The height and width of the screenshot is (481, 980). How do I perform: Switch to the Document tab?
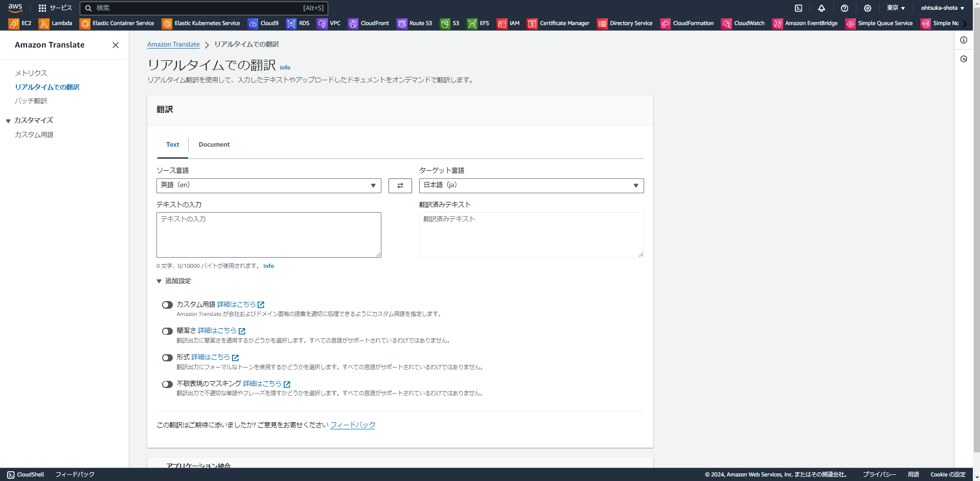(x=214, y=145)
